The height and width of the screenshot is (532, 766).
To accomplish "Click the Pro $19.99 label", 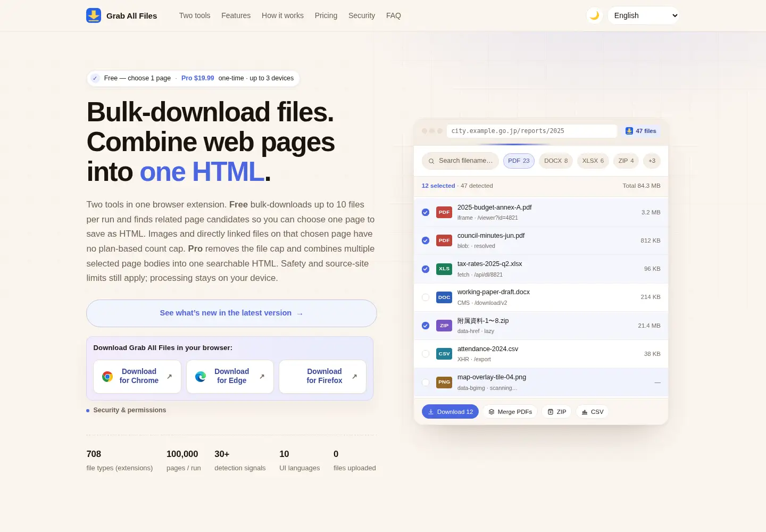I will coord(198,78).
